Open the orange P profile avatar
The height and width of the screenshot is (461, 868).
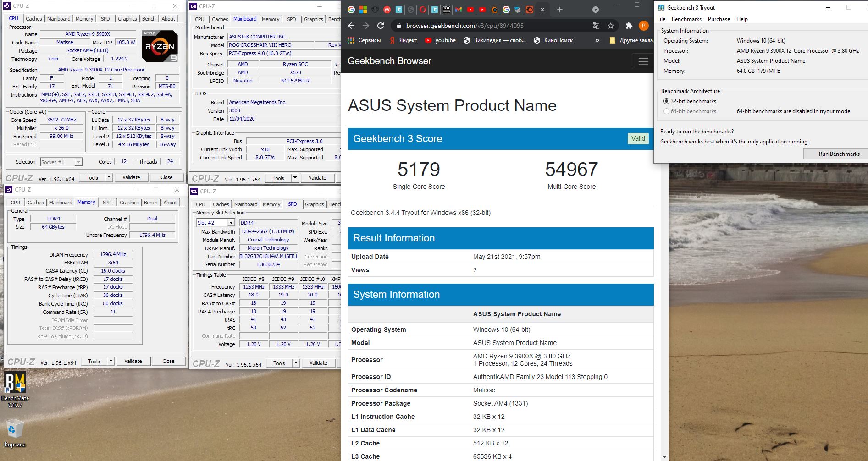coord(644,26)
